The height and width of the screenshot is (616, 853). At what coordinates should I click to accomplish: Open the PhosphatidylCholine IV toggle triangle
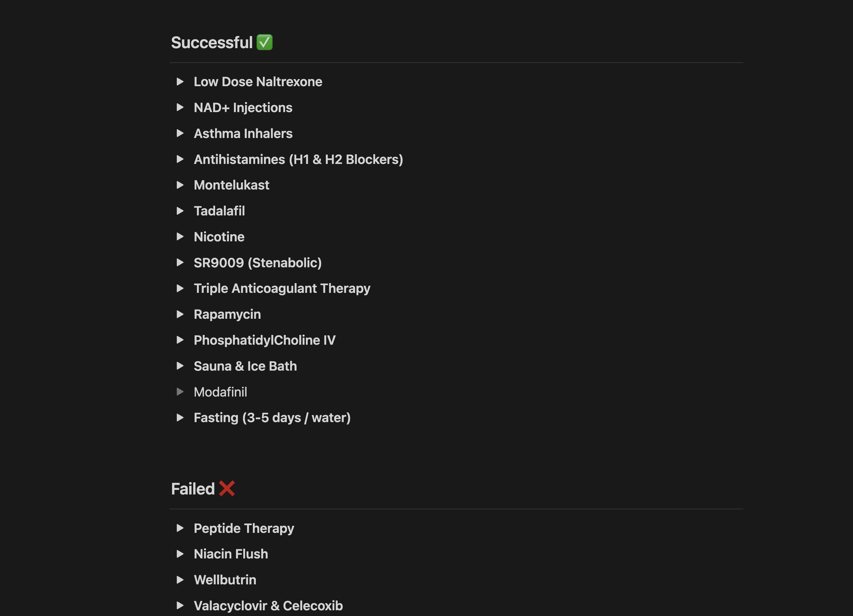pyautogui.click(x=180, y=340)
